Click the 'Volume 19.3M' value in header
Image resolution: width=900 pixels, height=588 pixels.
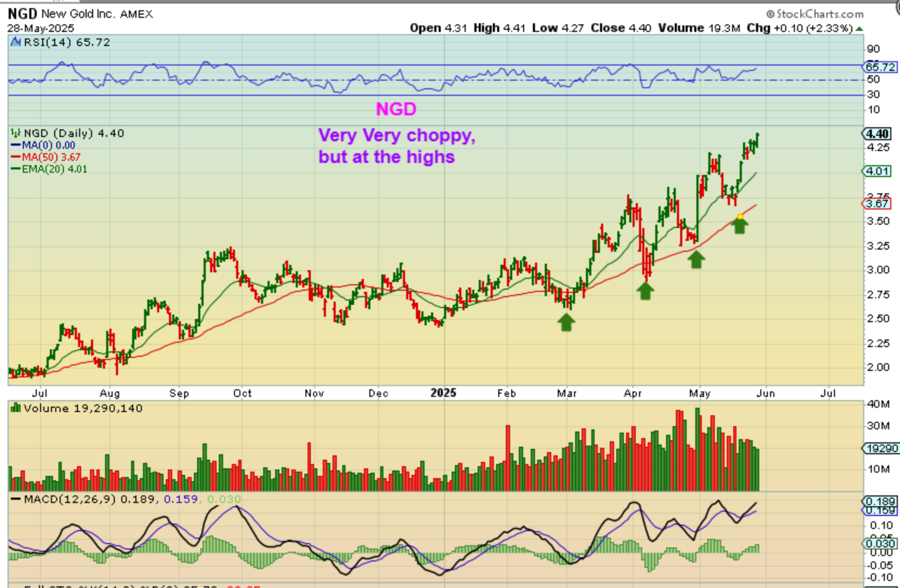[699, 28]
